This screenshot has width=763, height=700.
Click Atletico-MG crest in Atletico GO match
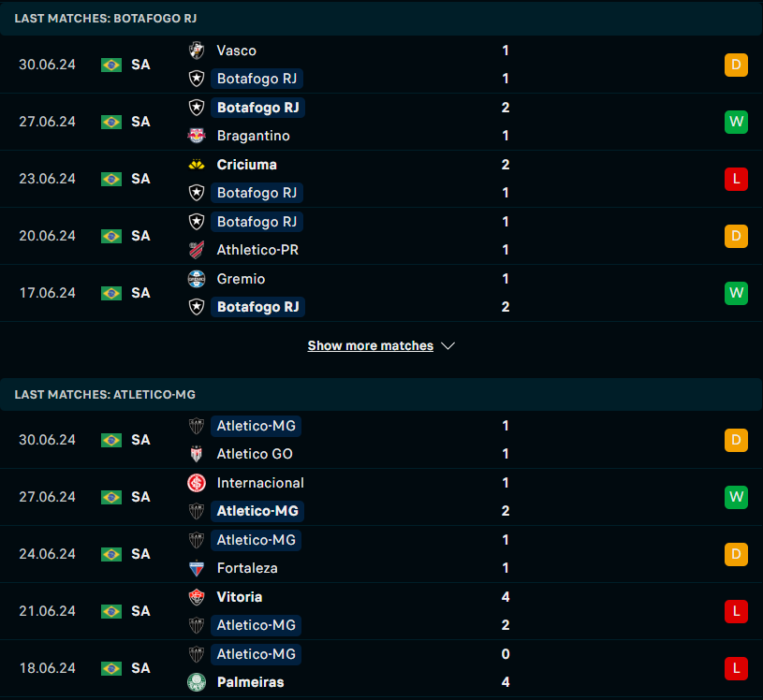tap(197, 426)
